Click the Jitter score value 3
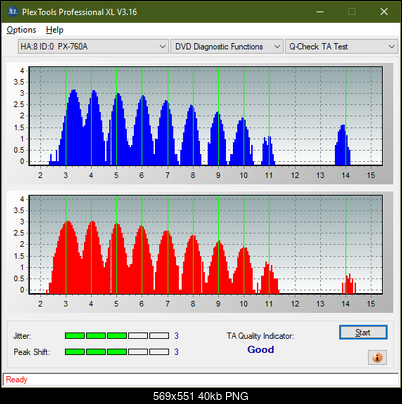The height and width of the screenshot is (404, 402). pos(176,336)
